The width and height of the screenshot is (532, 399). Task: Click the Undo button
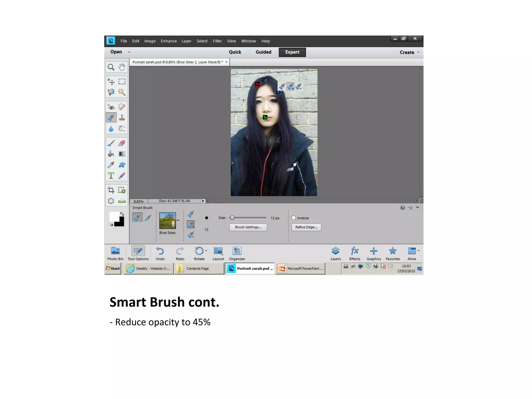(160, 254)
